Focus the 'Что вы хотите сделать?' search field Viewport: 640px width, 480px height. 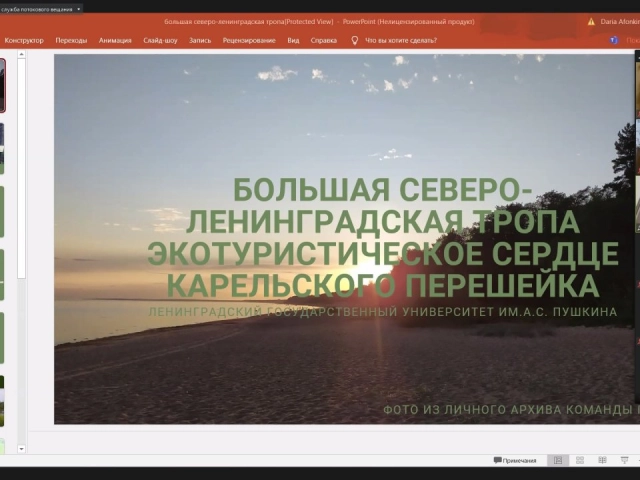pos(401,40)
